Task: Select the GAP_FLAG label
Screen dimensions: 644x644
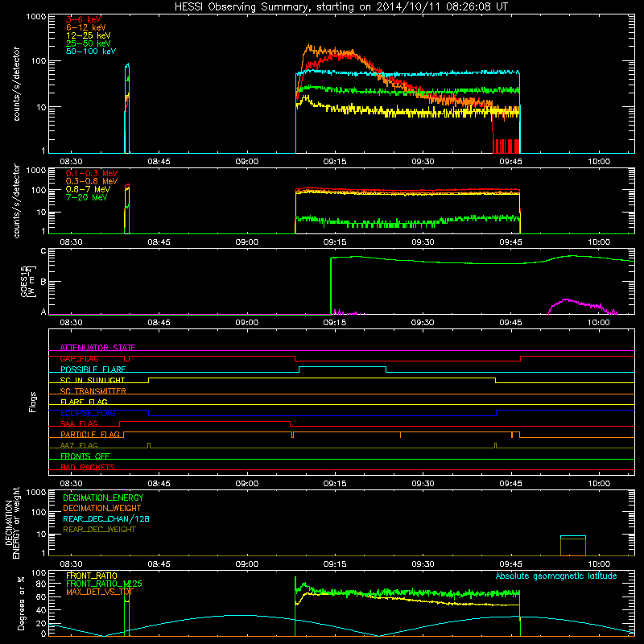Action: pos(79,358)
